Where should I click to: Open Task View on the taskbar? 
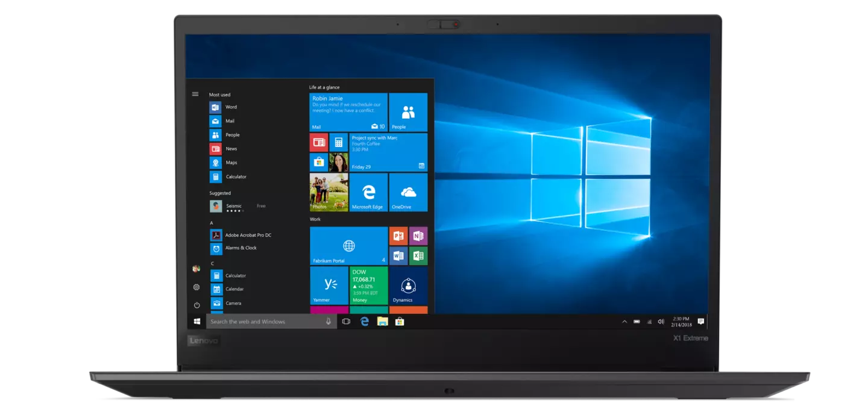coord(346,322)
